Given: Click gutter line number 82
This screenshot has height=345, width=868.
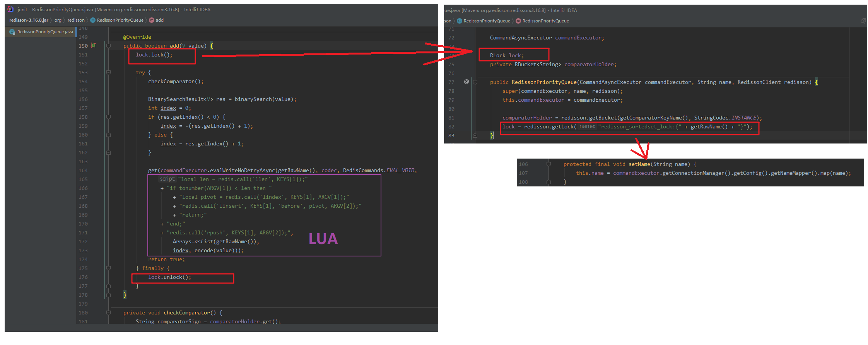Looking at the screenshot, I should [451, 126].
